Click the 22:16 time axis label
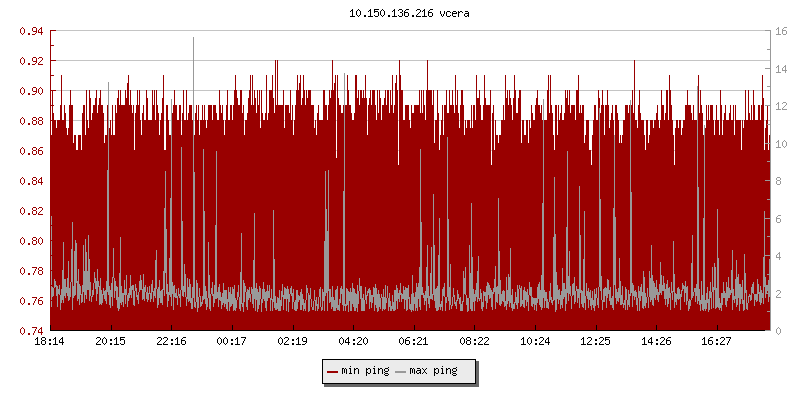Viewport: 800px width, 400px height. (171, 341)
